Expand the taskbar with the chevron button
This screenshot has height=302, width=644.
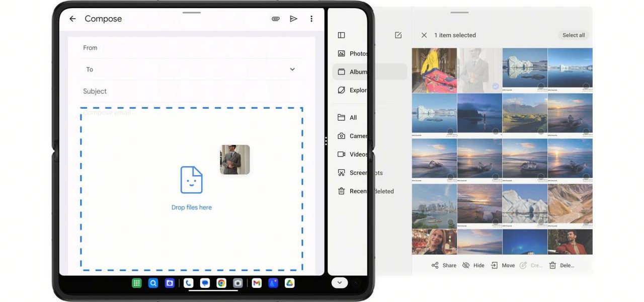340,283
